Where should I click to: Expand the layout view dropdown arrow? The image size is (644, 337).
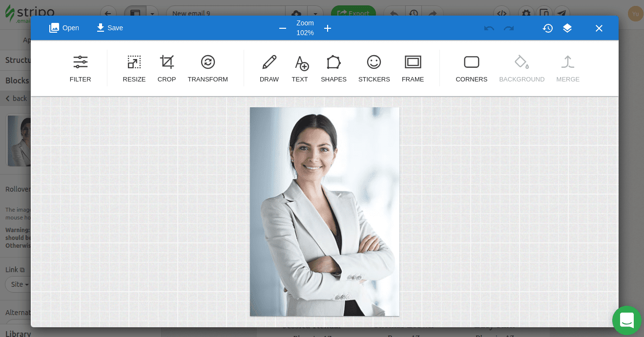[153, 13]
